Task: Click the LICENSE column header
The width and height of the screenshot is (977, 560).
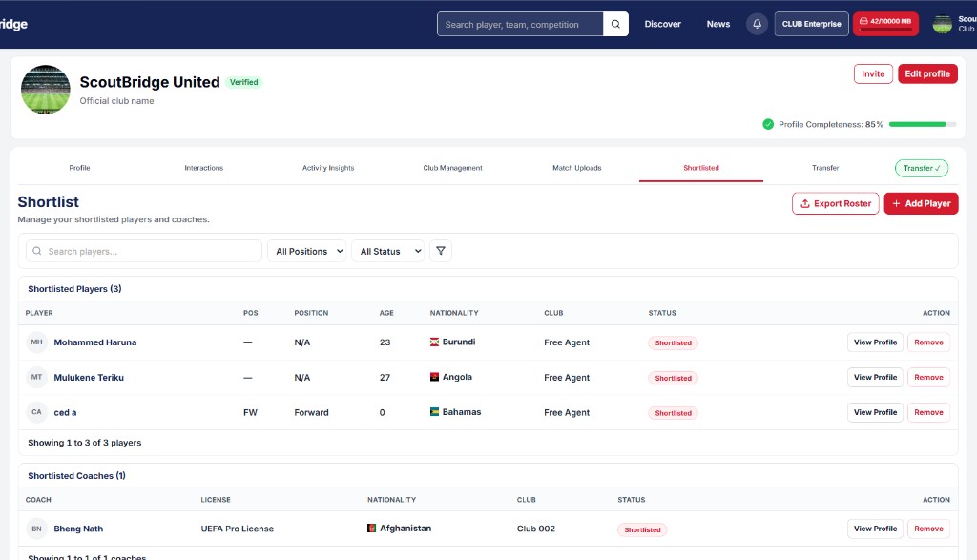Action: (x=216, y=500)
